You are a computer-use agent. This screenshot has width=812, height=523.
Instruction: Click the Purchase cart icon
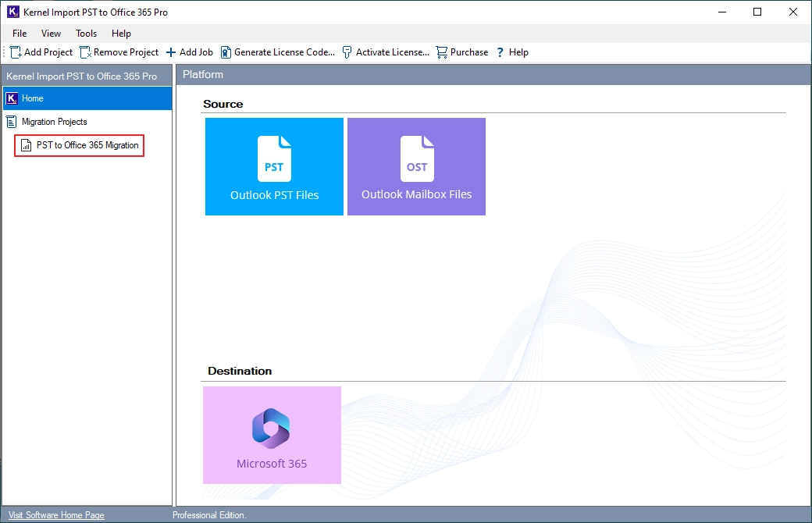point(442,52)
